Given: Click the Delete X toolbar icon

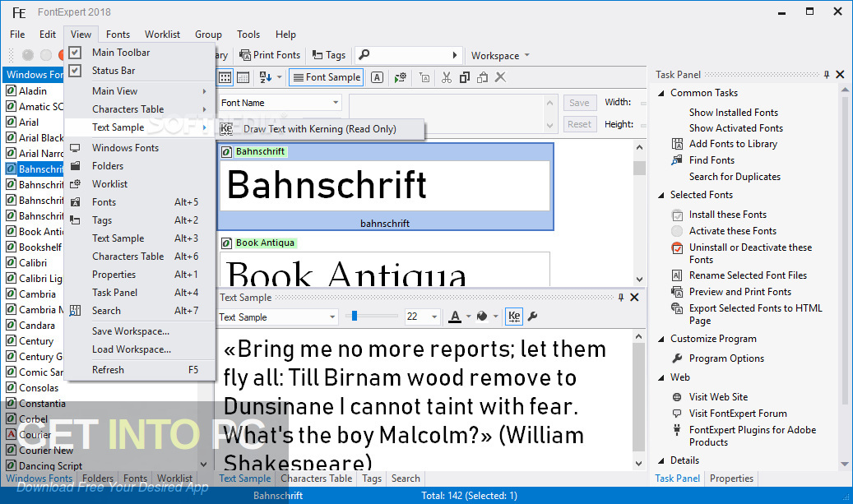Looking at the screenshot, I should 500,77.
